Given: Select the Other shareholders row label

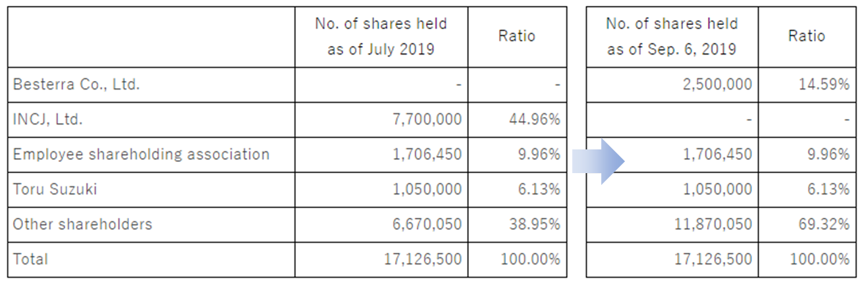Looking at the screenshot, I should coord(82,224).
